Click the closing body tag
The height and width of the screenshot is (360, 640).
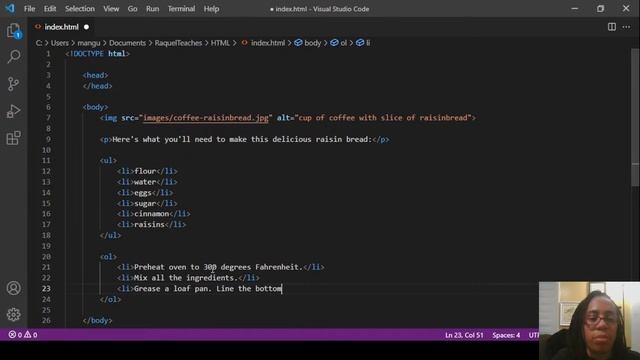pos(97,320)
